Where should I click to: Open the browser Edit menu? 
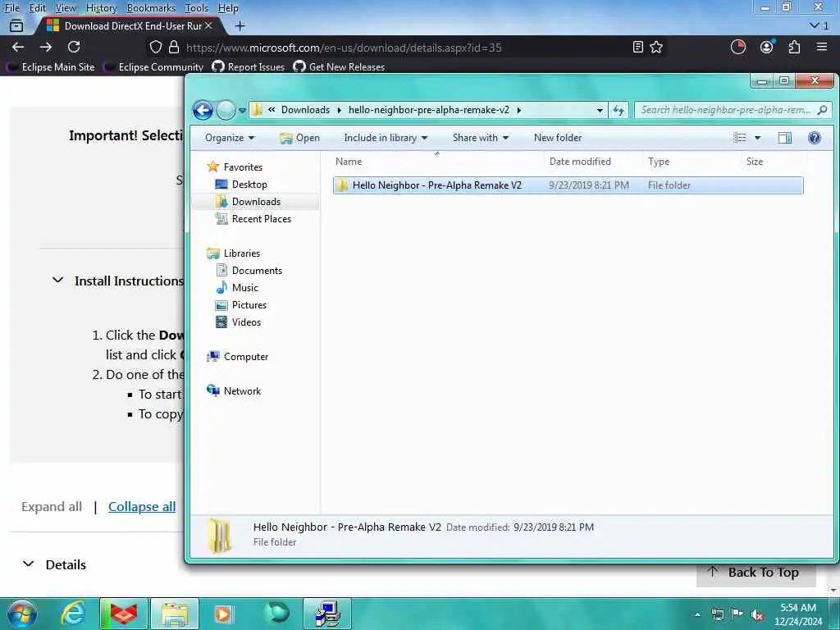click(x=37, y=8)
